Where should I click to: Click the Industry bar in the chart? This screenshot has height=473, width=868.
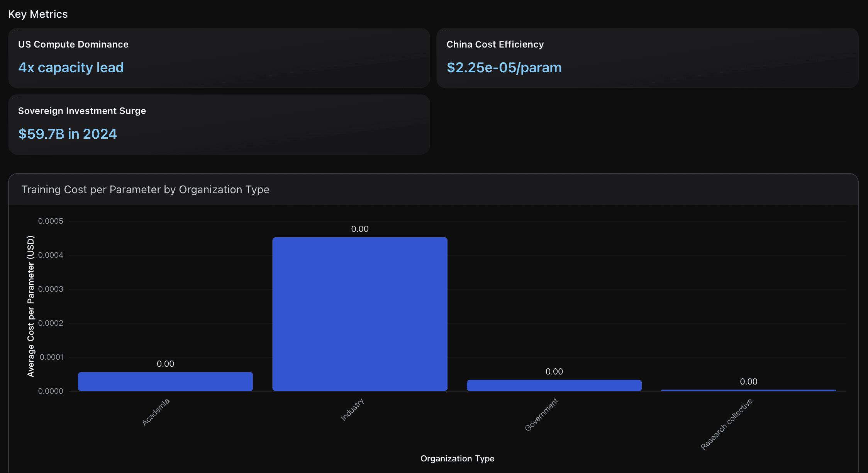(359, 314)
